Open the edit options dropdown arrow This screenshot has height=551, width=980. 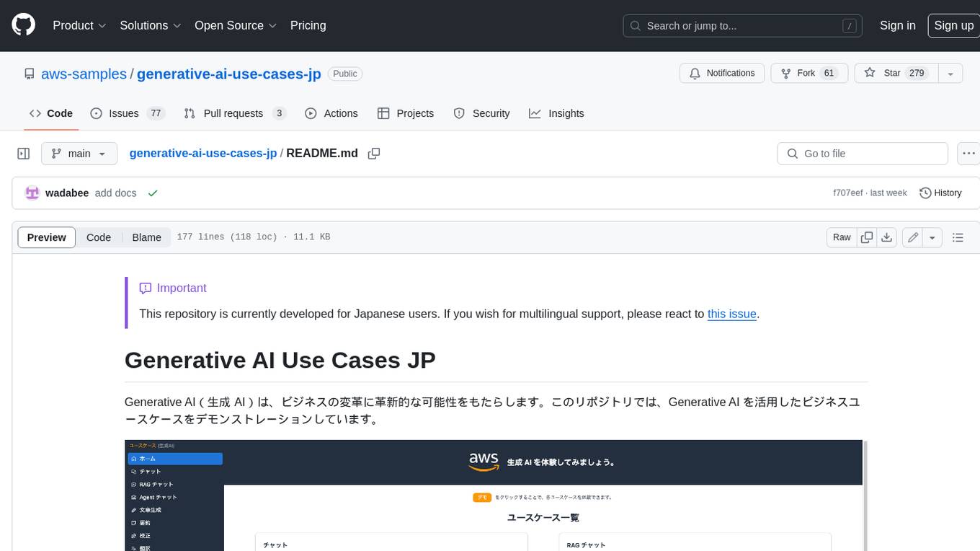pyautogui.click(x=932, y=237)
